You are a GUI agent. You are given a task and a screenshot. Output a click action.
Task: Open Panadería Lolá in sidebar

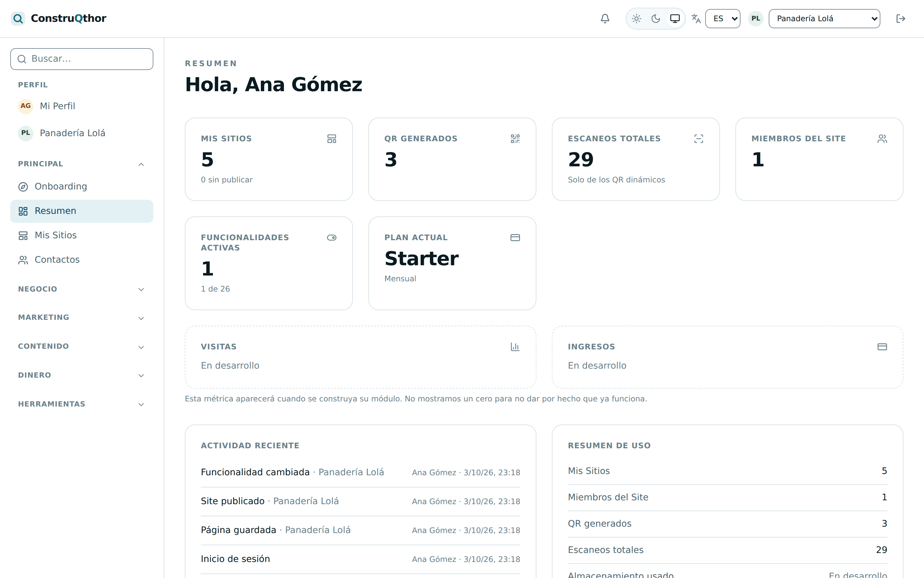tap(82, 133)
